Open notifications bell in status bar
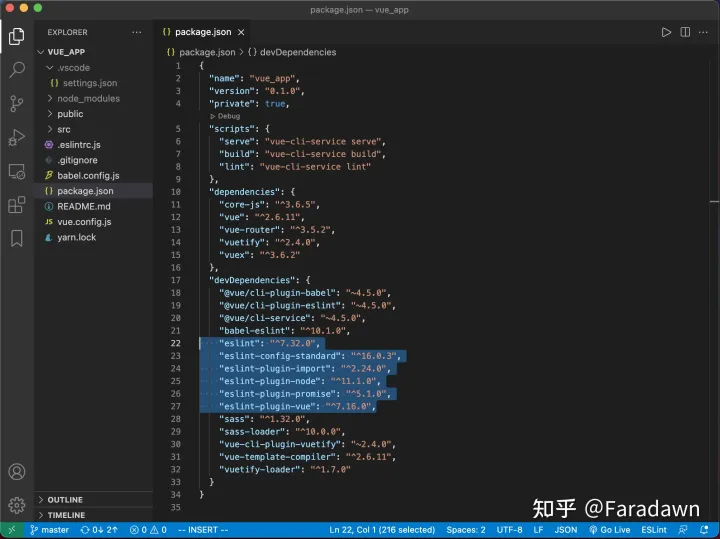720x539 pixels. point(704,530)
